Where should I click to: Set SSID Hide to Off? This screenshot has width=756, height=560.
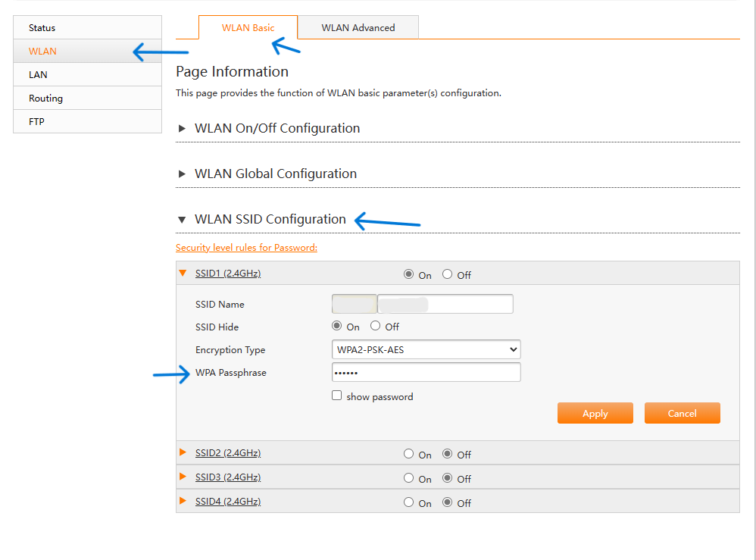pos(376,327)
